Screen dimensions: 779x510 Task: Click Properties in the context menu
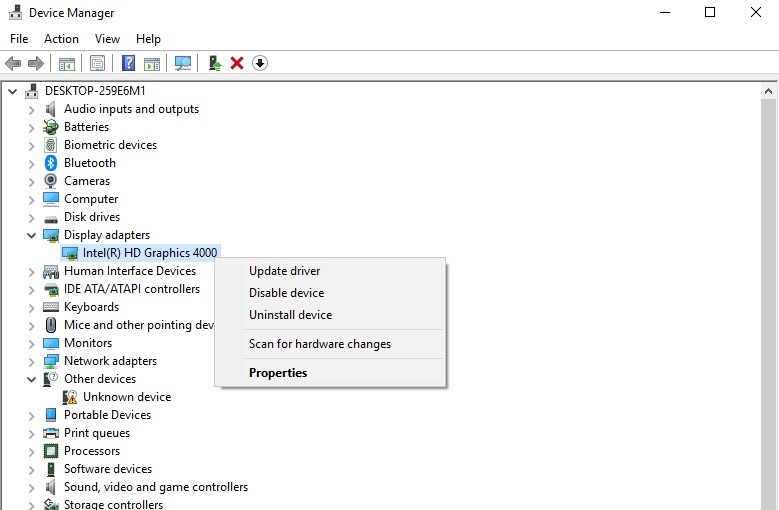[278, 373]
